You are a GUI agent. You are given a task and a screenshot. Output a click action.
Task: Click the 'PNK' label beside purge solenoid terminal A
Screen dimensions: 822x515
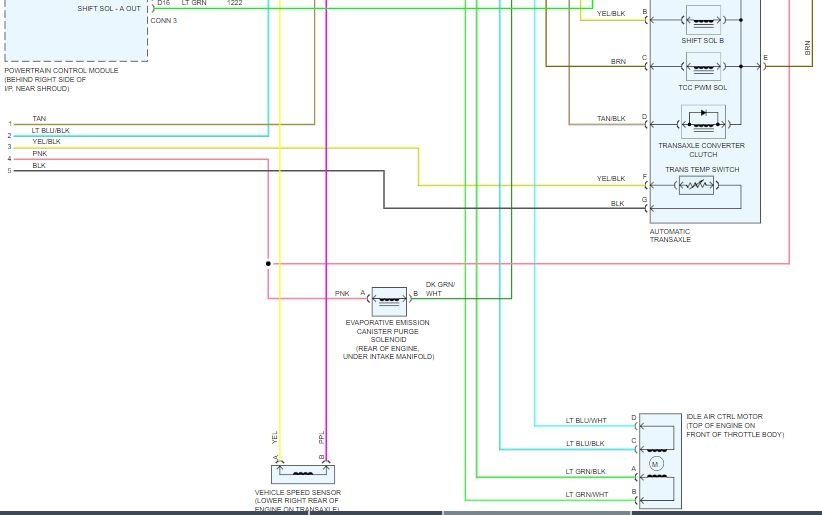tap(342, 294)
